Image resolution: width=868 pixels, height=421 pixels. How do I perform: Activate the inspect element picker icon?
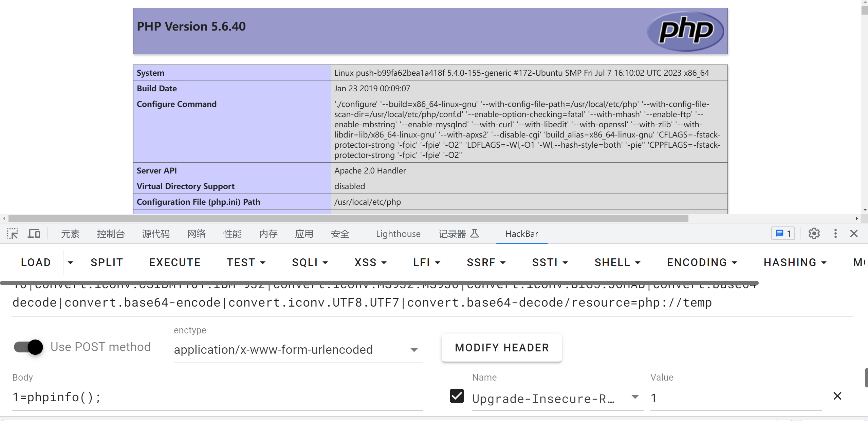point(13,234)
